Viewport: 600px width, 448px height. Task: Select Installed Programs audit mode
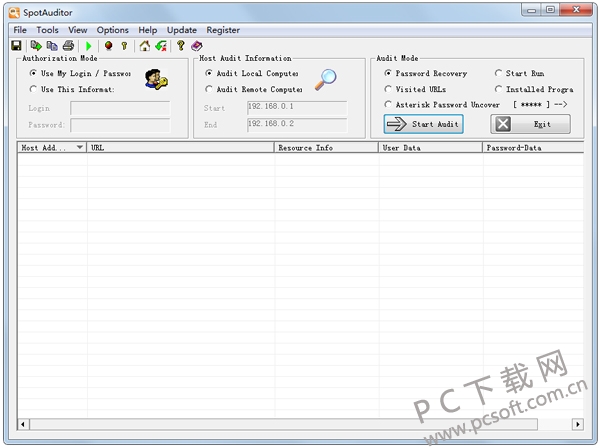tap(534, 89)
